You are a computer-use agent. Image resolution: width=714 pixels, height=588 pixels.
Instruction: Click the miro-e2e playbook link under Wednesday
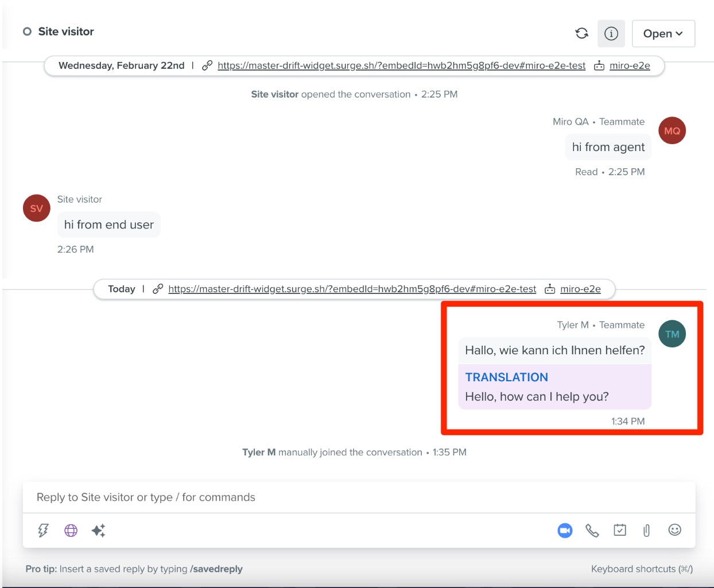[x=630, y=65]
